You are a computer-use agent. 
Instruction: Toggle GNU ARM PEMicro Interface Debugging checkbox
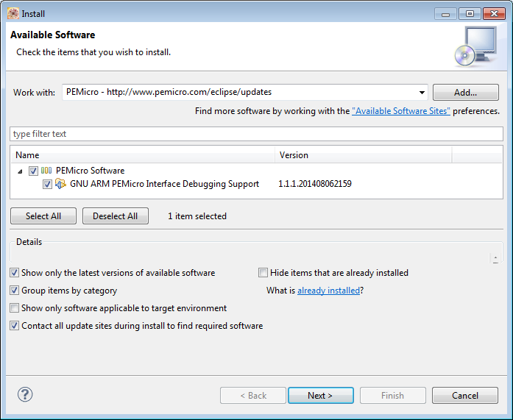pos(48,184)
